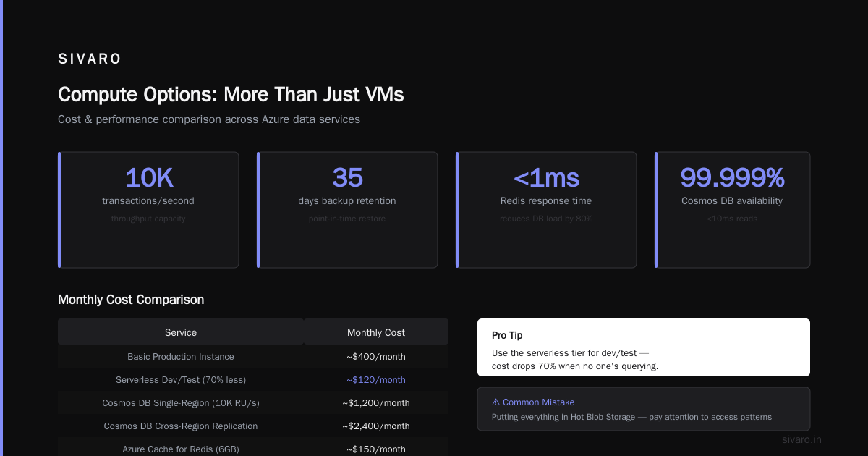Select 'Azure Cache for Redis (6GB)' row label
Screen dimensions: 868x456
[x=181, y=449]
